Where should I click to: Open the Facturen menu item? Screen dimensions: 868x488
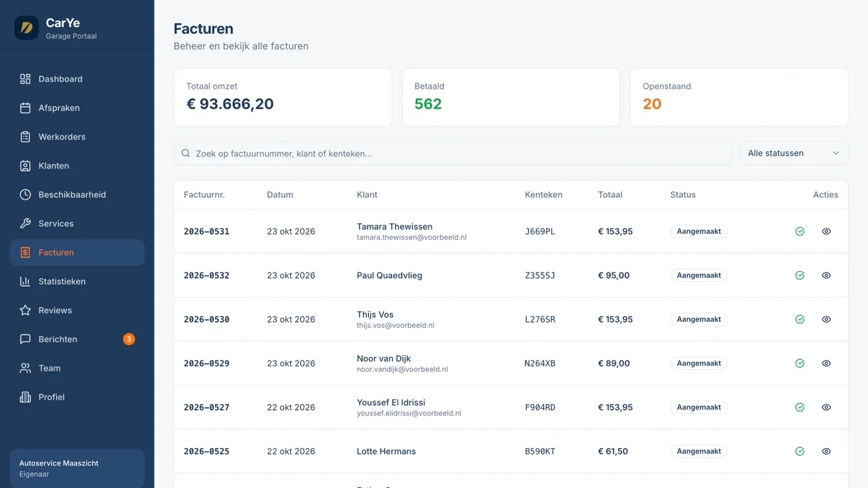coord(77,252)
